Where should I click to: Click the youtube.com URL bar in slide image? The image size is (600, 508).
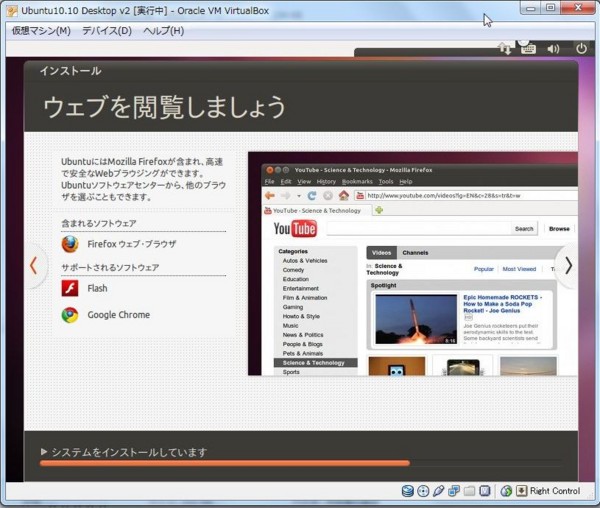pyautogui.click(x=466, y=196)
